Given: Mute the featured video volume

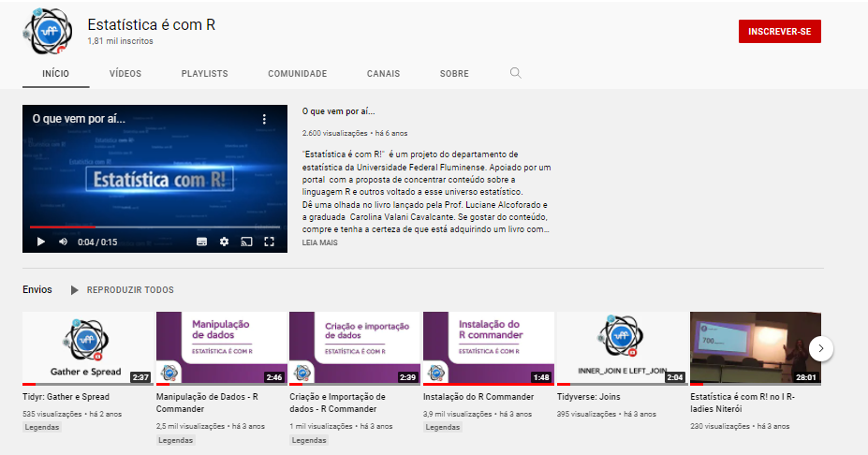Looking at the screenshot, I should point(63,242).
